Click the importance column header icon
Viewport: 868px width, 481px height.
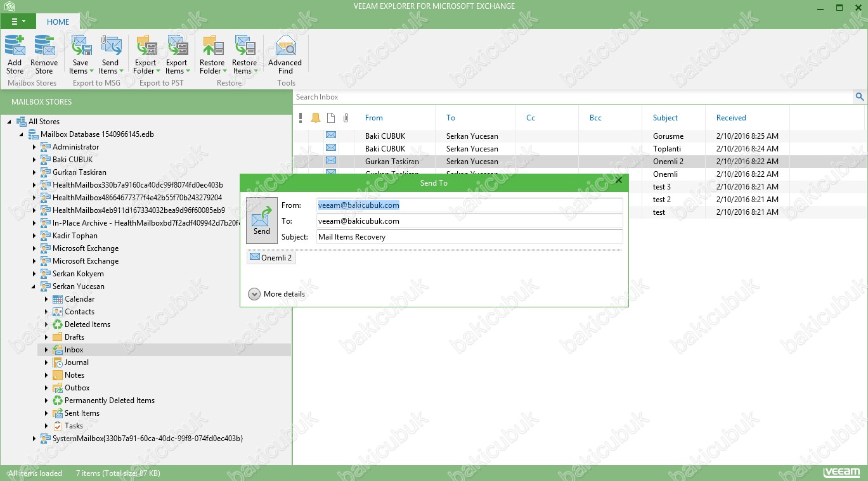(301, 118)
